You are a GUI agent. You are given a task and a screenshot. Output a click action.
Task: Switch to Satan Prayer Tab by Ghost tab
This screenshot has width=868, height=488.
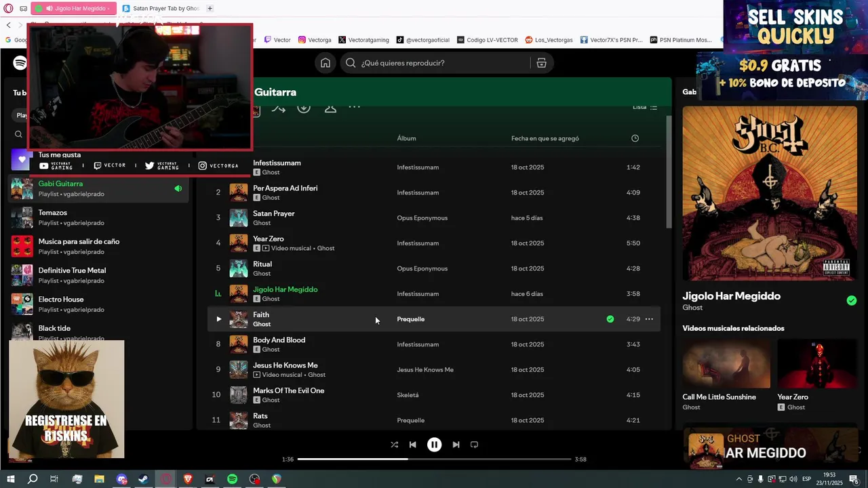pos(161,8)
